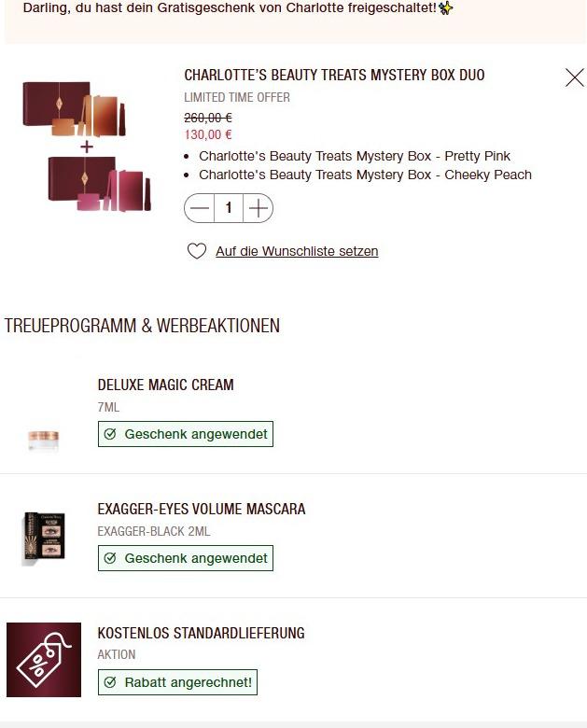587x728 pixels.
Task: Open the Mystery Box Duo product image
Action: (87, 147)
